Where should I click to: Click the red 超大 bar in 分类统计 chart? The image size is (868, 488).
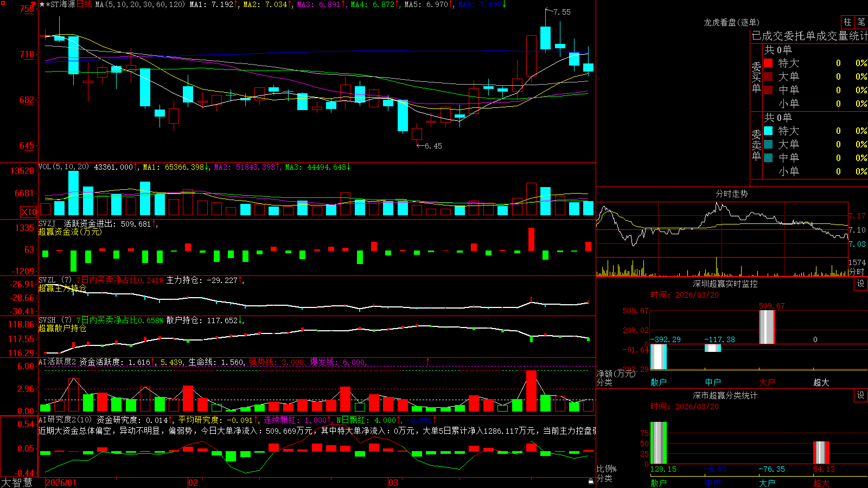click(x=821, y=453)
